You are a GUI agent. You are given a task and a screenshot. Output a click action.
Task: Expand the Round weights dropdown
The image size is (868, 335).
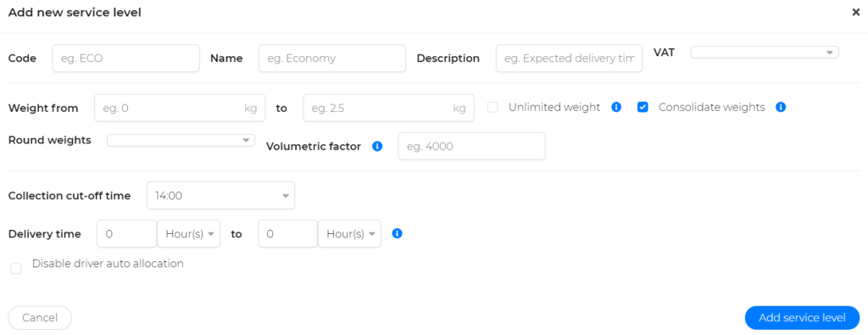coord(181,140)
